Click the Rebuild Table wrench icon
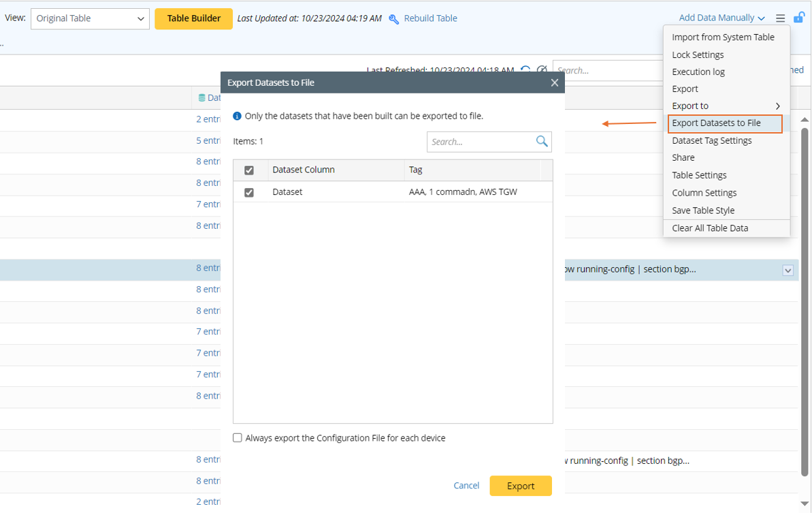The height and width of the screenshot is (515, 812). [394, 19]
